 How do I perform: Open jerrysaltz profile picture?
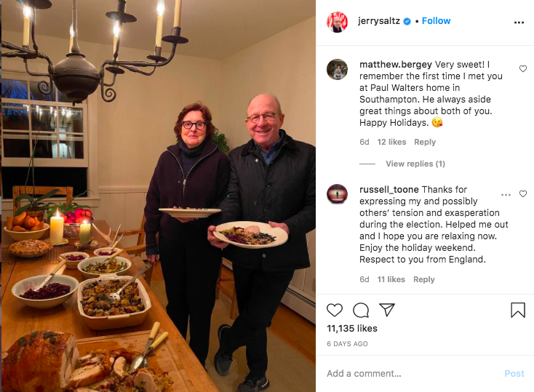click(x=337, y=22)
